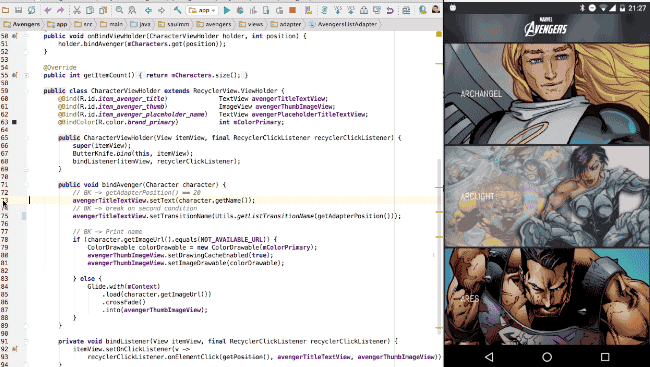This screenshot has width=650, height=367.
Task: Select the AvengersListAdapter breadcrumb class
Action: click(x=344, y=24)
